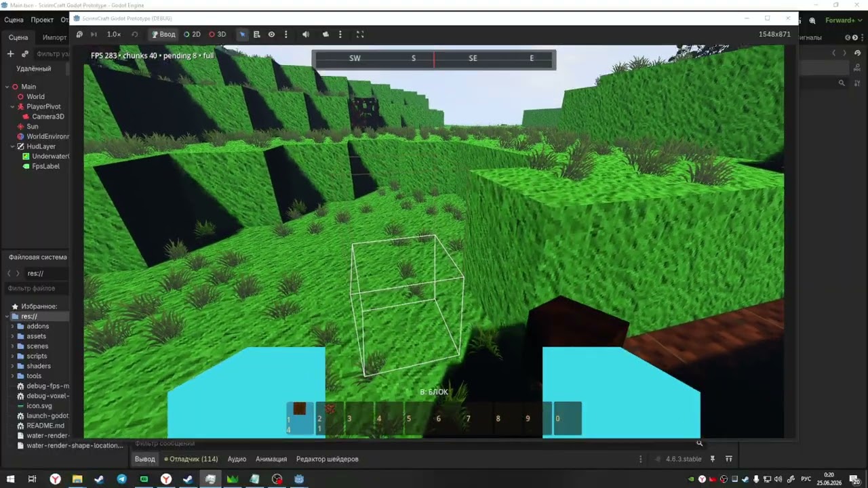868x488 pixels.
Task: Open the Анимация bottom panel tab
Action: [271, 459]
